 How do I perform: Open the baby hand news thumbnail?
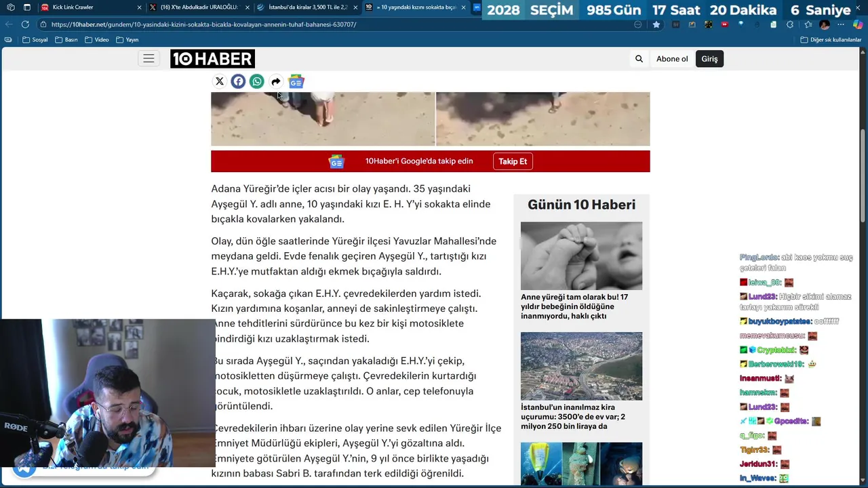[x=581, y=256]
